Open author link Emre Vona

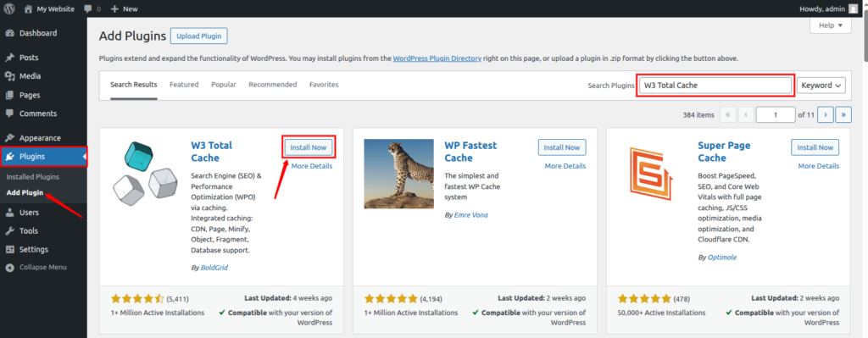pos(470,214)
